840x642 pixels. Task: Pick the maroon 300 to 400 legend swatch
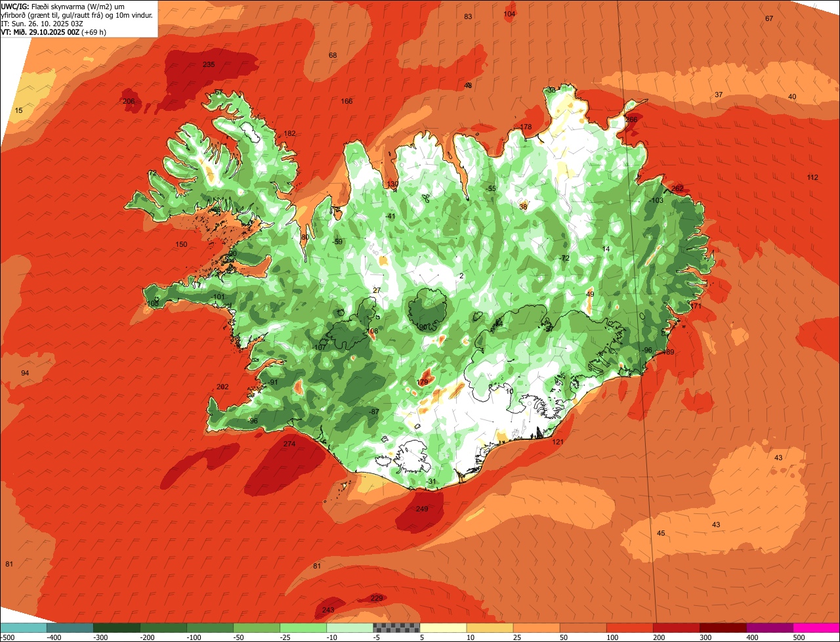click(722, 628)
